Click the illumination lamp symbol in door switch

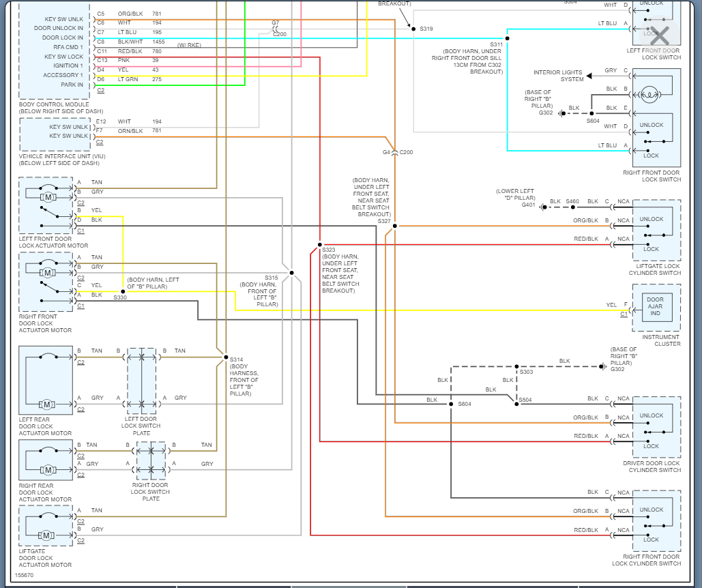651,93
